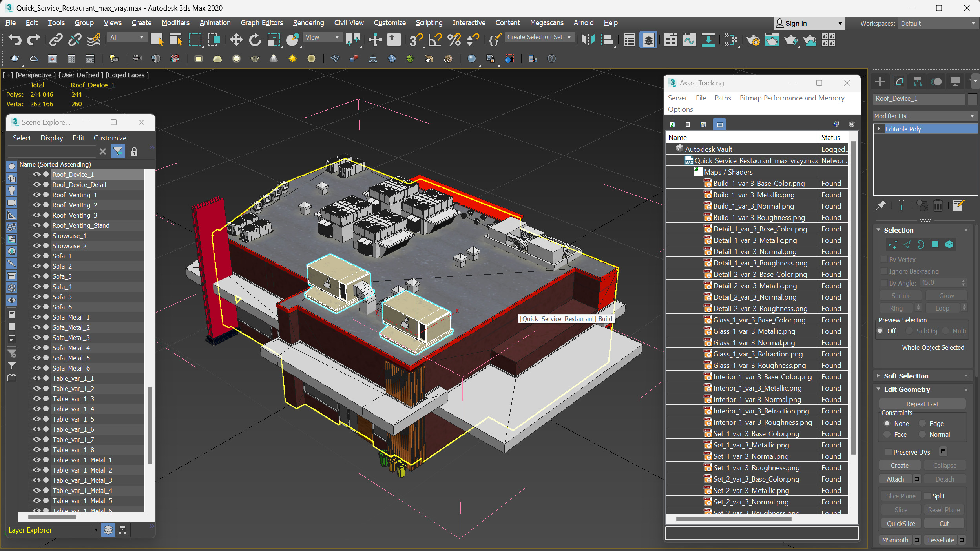Open the Scene Explorer toggle icon

(x=630, y=39)
